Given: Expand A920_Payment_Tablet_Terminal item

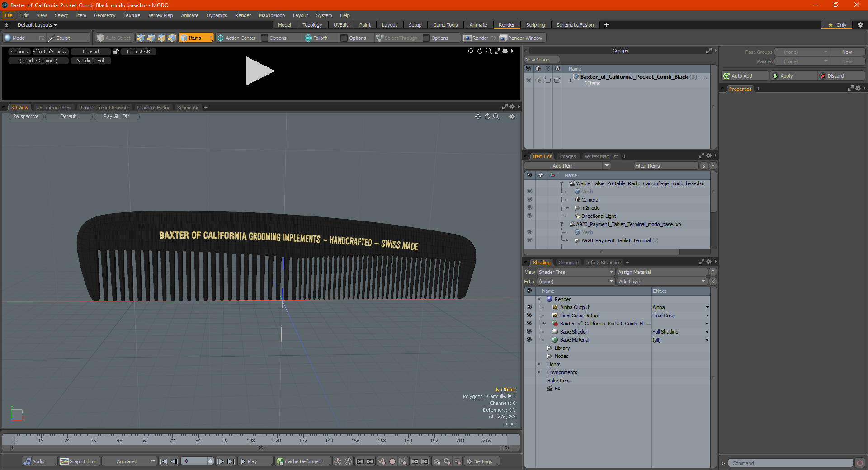Looking at the screenshot, I should point(567,240).
